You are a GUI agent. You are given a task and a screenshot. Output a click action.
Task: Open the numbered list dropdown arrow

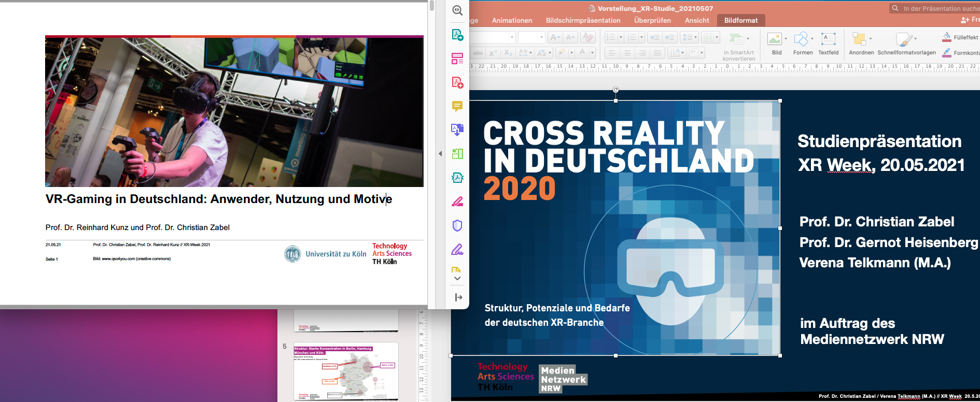click(641, 37)
